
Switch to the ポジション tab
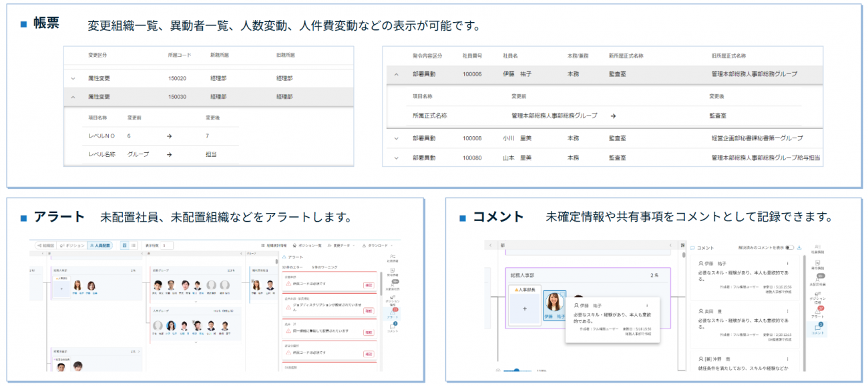click(x=71, y=246)
